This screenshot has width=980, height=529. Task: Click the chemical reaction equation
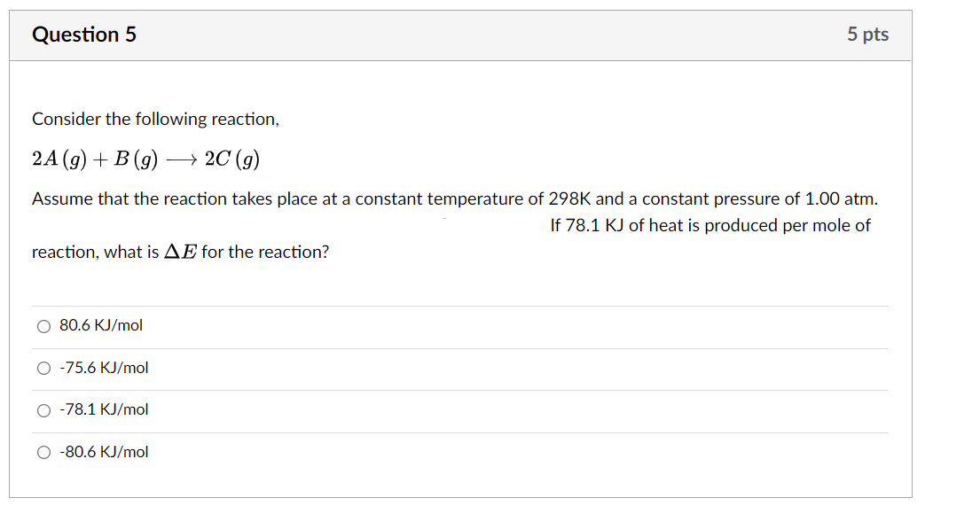coord(145,158)
